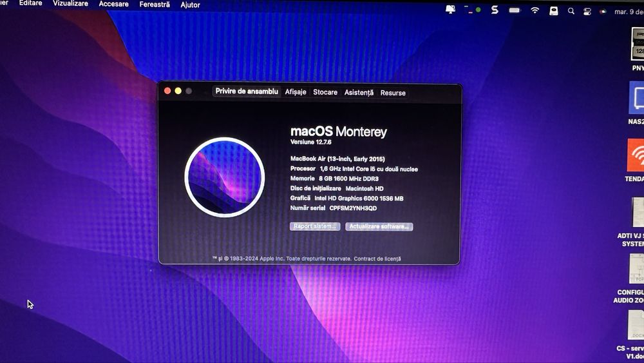Open Spotlight search magnifier icon
The height and width of the screenshot is (363, 644).
pos(571,11)
